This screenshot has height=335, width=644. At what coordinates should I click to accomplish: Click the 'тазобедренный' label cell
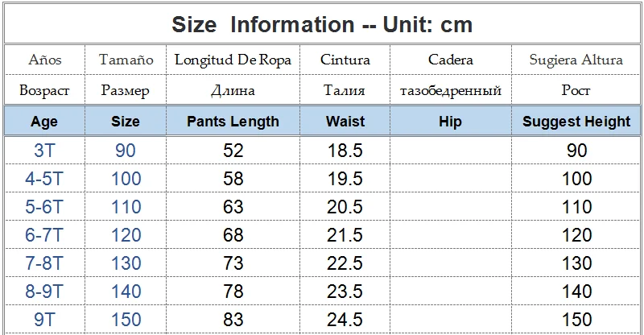[x=450, y=90]
